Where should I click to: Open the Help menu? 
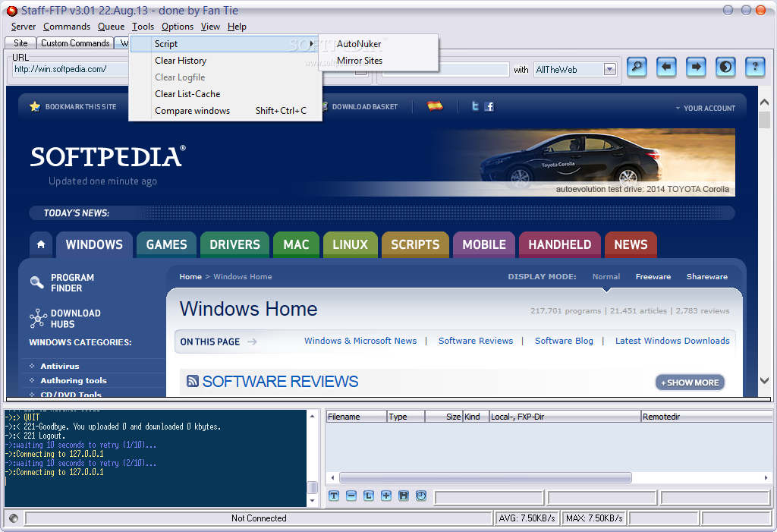(237, 27)
